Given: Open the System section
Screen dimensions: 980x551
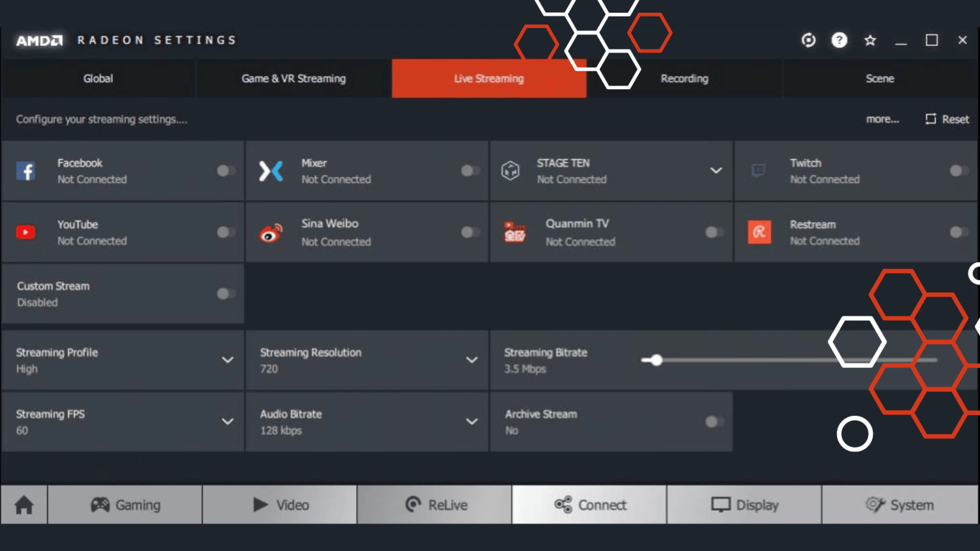Looking at the screenshot, I should pos(900,505).
